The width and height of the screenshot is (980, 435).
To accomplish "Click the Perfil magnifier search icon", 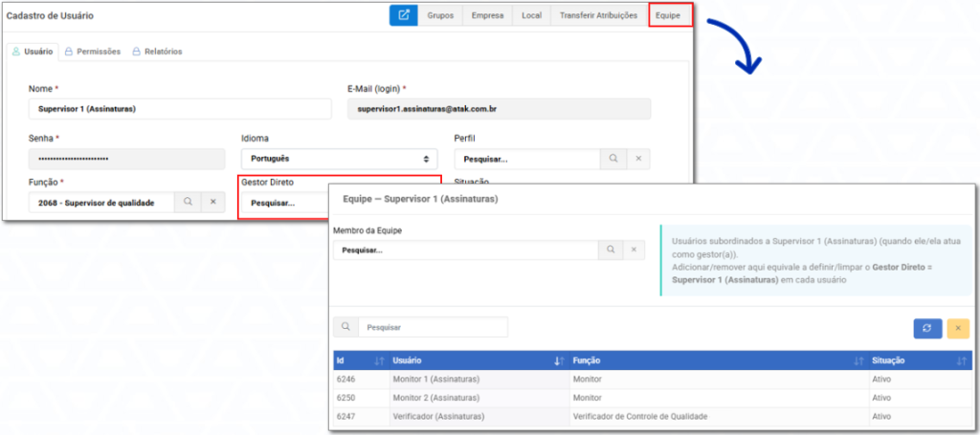I will tap(613, 159).
